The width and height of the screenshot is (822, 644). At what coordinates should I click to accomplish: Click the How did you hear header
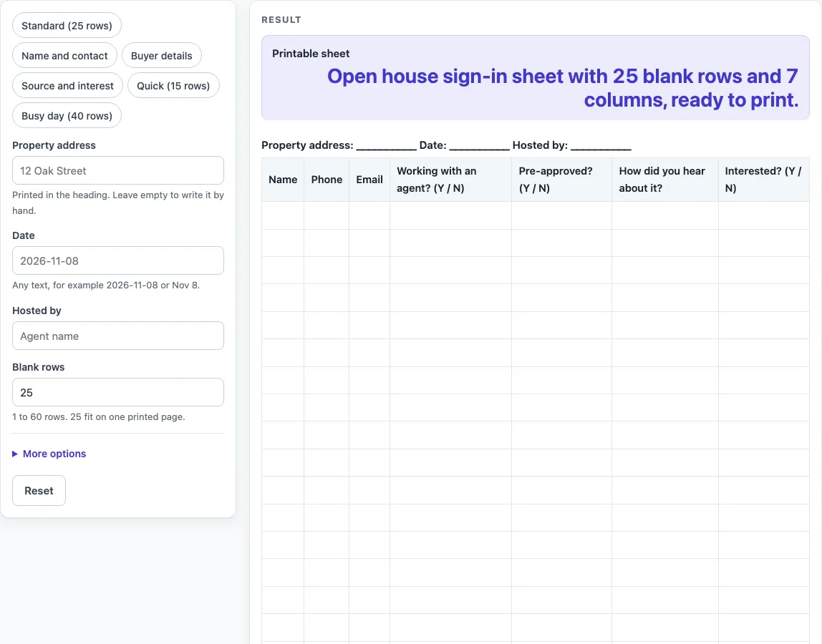(x=664, y=179)
